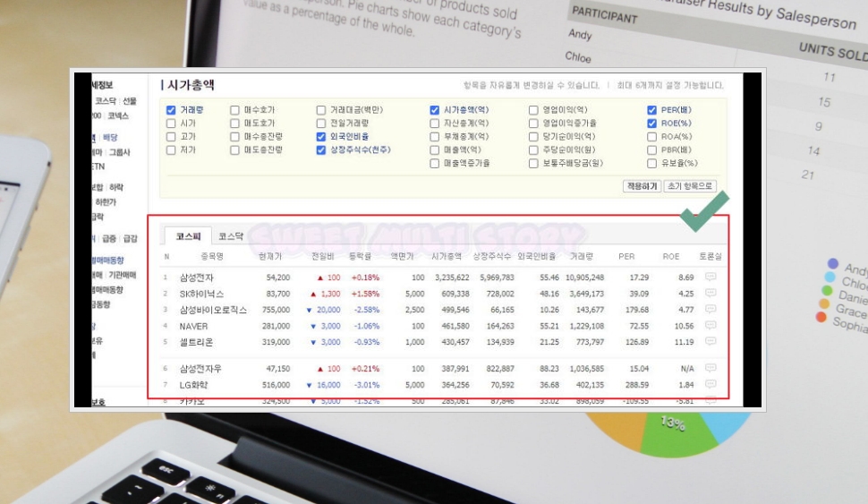Select the 거래대금(백만) checkbox
Viewport: 868px width, 504px height.
point(321,110)
